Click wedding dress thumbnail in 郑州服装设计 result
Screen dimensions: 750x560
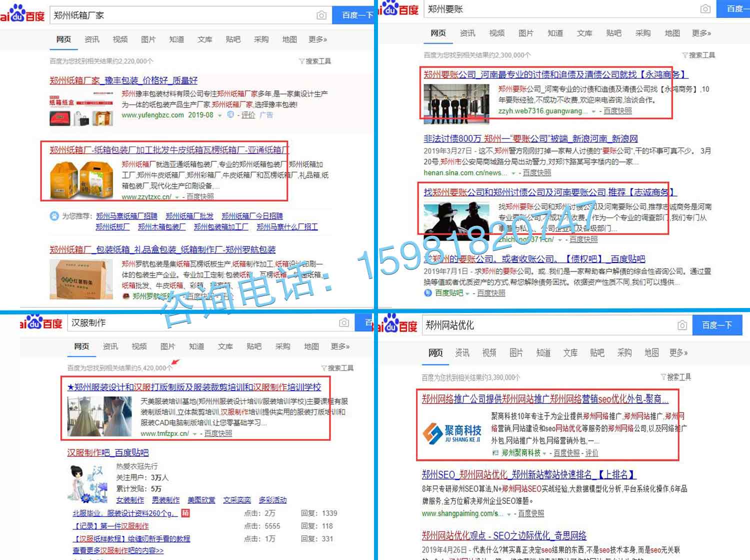(100, 416)
